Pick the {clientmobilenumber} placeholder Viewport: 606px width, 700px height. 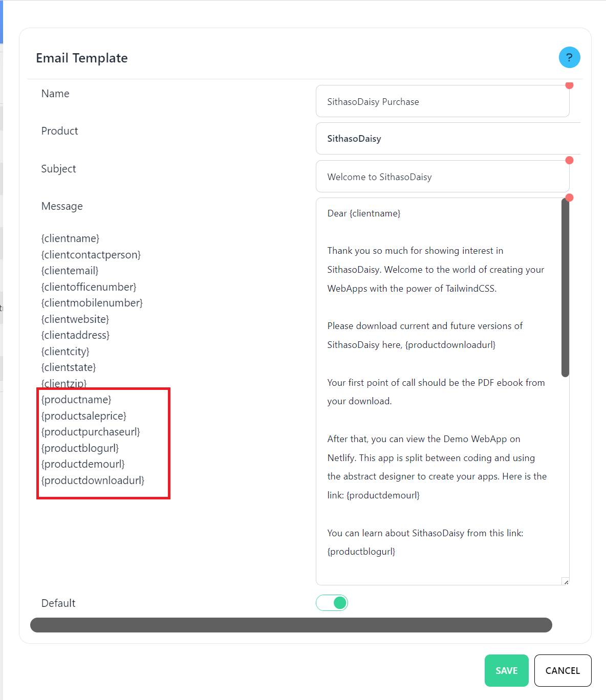tap(92, 303)
